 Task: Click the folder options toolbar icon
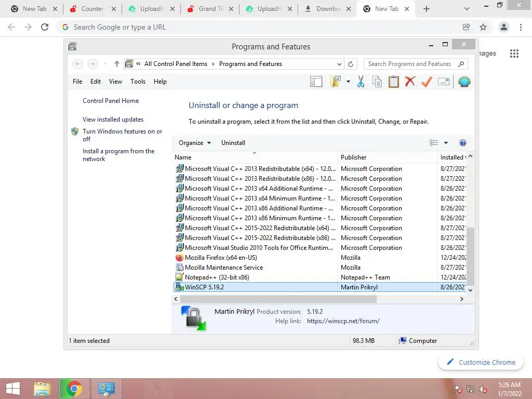pyautogui.click(x=335, y=82)
